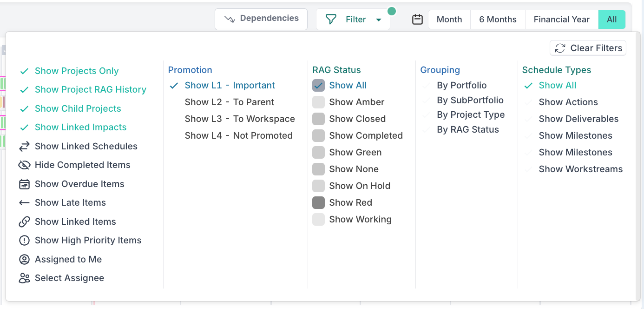Click the dark grey Show Red swatch

[318, 203]
